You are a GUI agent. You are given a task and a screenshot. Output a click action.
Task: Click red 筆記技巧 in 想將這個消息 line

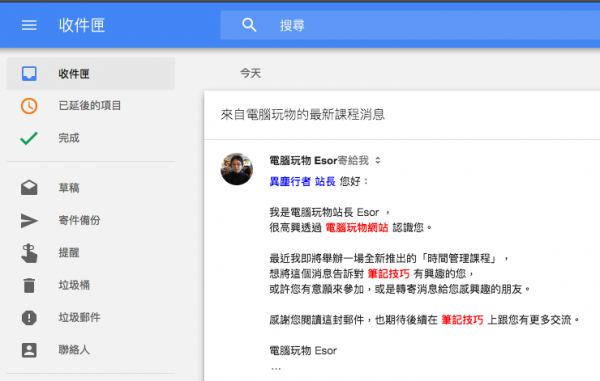coord(388,274)
